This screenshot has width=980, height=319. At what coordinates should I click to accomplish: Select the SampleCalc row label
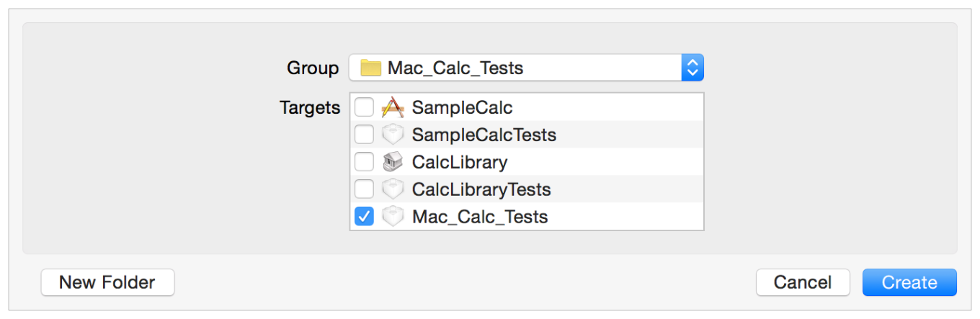click(x=462, y=108)
